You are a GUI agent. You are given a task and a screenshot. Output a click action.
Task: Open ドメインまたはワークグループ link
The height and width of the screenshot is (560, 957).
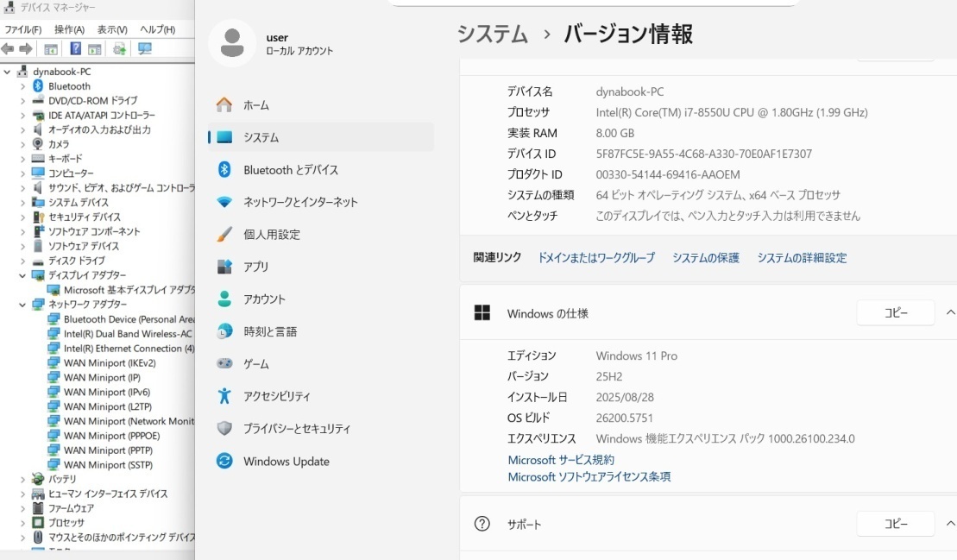coord(595,257)
